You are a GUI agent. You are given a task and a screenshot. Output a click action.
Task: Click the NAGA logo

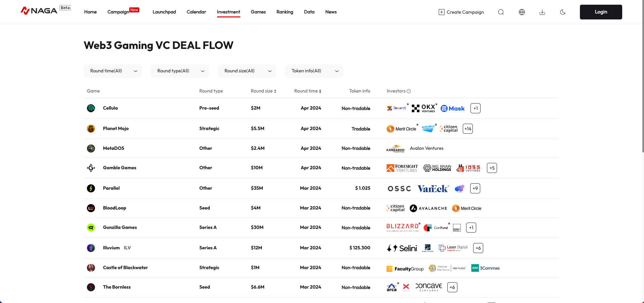[39, 11]
